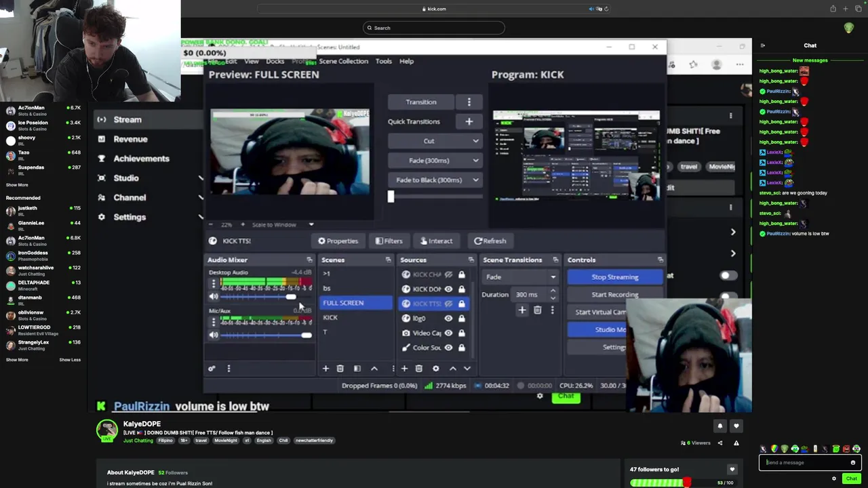Move source down in Sources toolbar
Image resolution: width=868 pixels, height=488 pixels.
[467, 368]
